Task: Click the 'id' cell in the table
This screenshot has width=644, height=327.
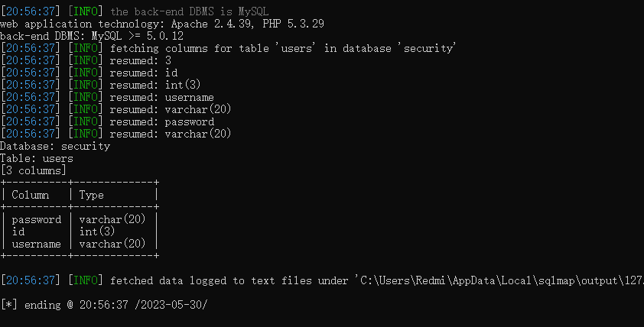Action: 18,231
